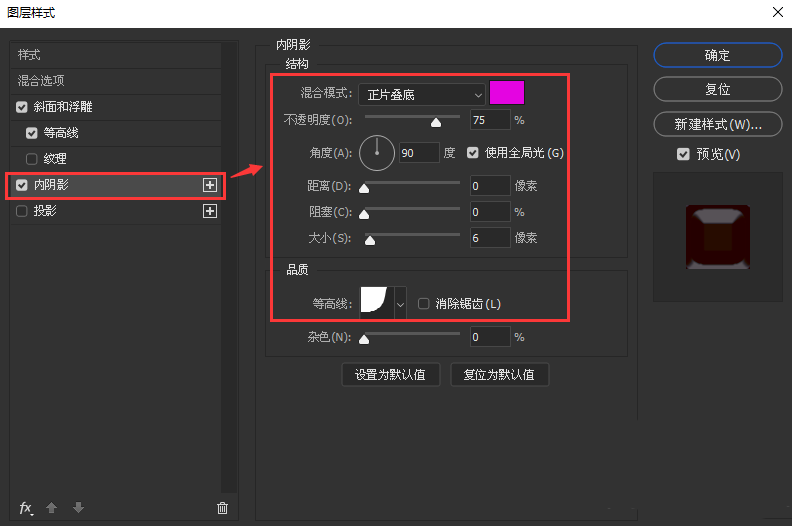Add another 投影 effect via plus icon
The image size is (792, 526).
pos(210,211)
